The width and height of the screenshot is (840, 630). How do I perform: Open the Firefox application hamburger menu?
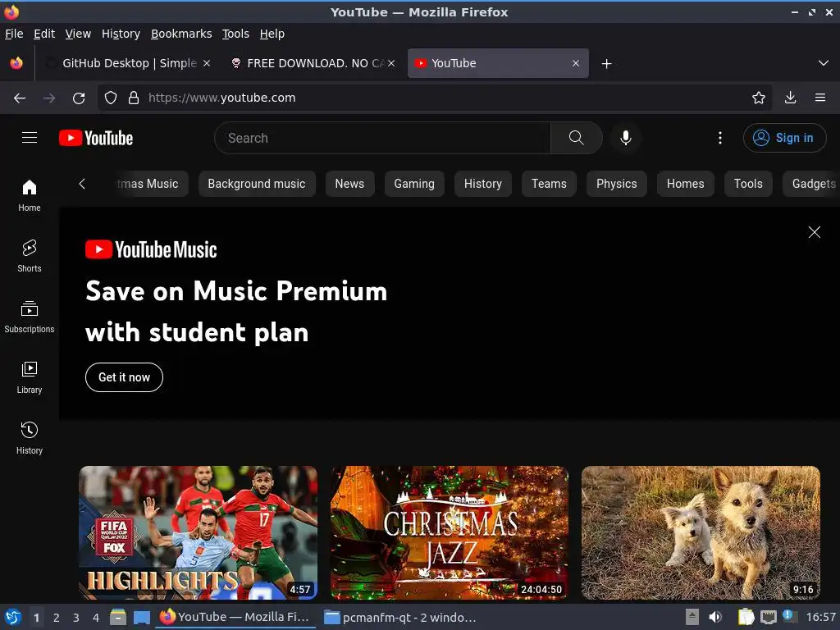(x=819, y=98)
